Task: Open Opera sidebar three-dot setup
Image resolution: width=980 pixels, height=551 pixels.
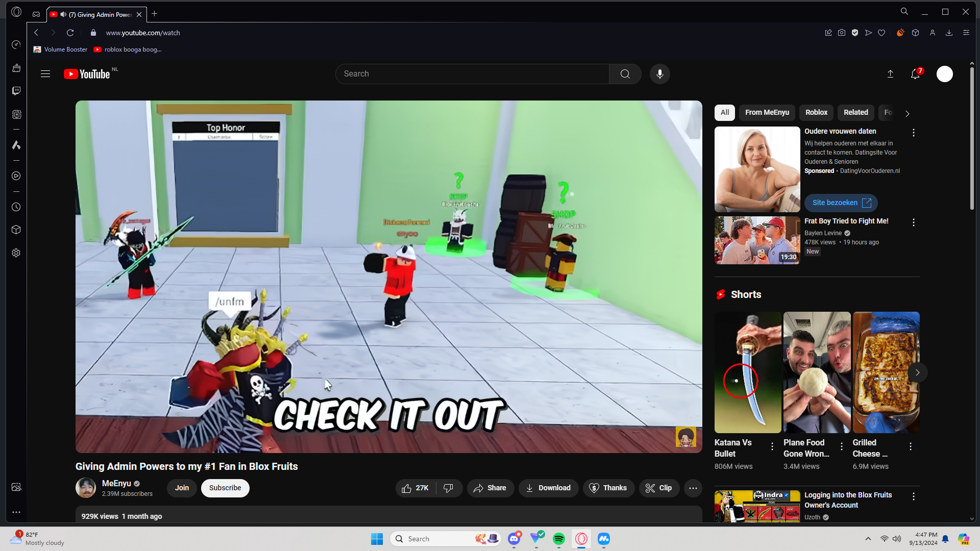Action: point(16,512)
